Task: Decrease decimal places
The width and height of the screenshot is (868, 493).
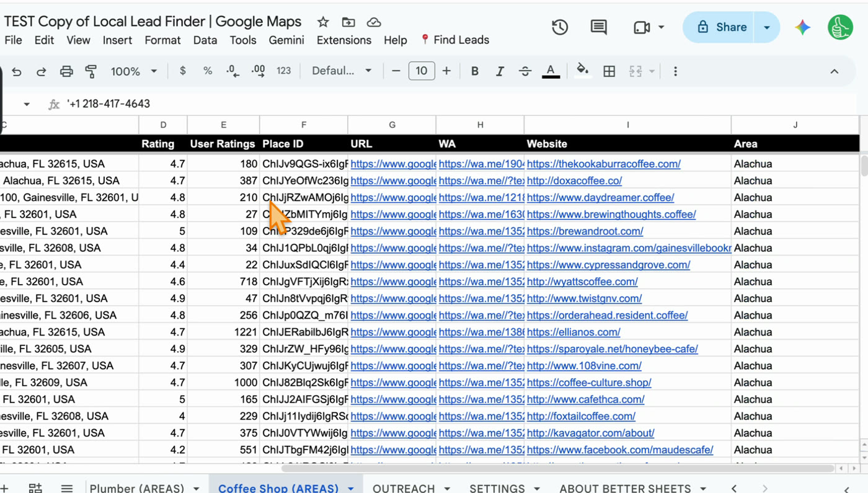Action: [232, 71]
